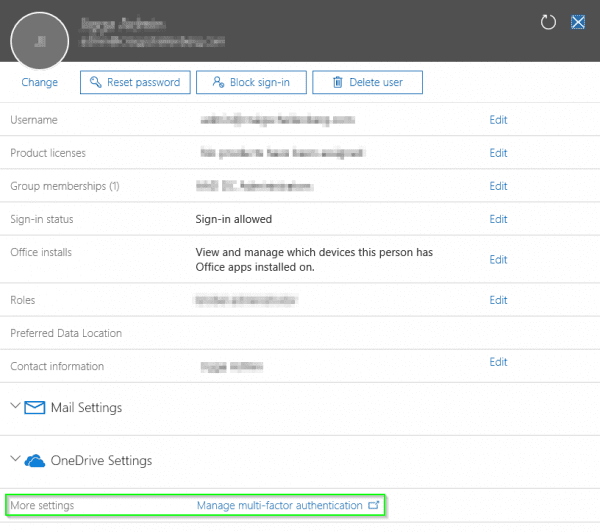Edit Contact information

(498, 362)
